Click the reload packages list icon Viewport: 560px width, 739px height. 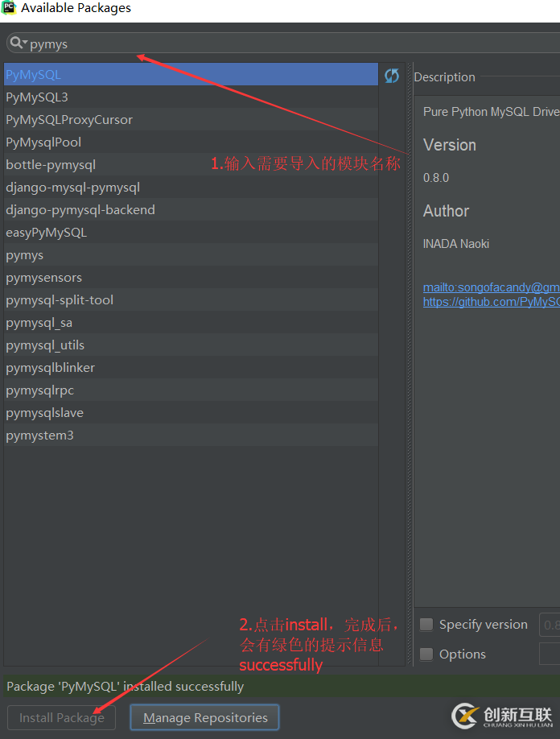(391, 76)
